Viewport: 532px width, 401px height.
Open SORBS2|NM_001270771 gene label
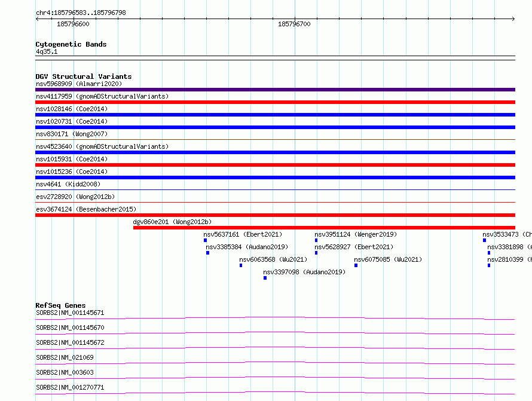70,387
